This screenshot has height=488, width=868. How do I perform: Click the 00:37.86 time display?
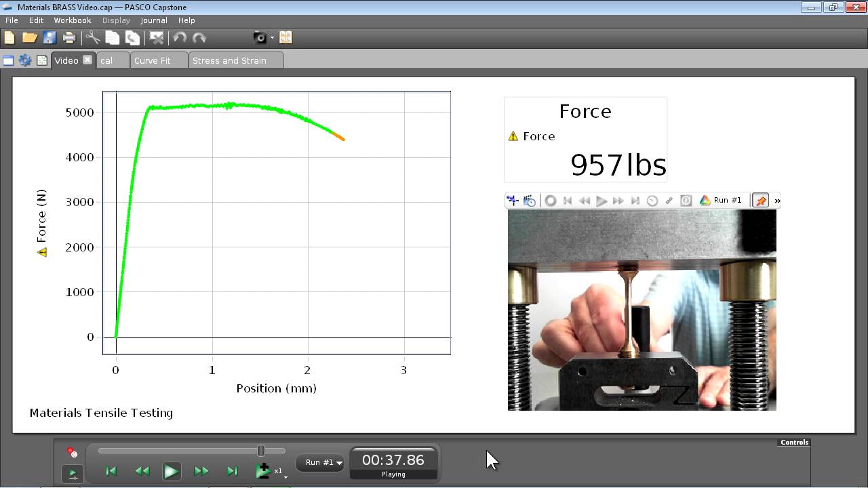[x=393, y=460]
